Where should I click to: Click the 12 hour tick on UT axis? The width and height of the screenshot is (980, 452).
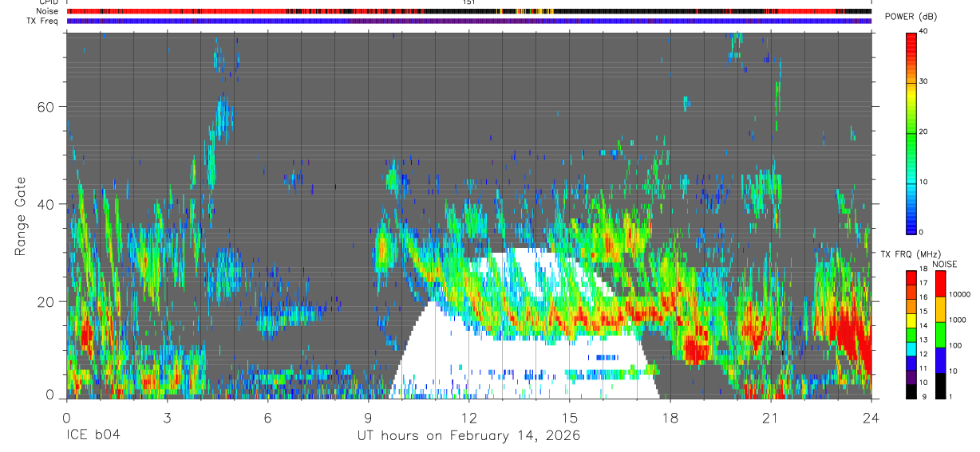pos(468,418)
